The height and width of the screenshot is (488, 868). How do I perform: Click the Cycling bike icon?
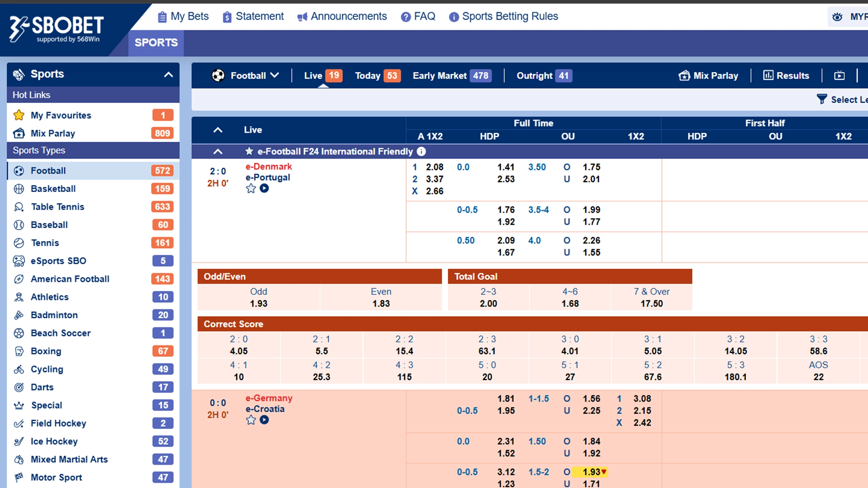point(19,369)
